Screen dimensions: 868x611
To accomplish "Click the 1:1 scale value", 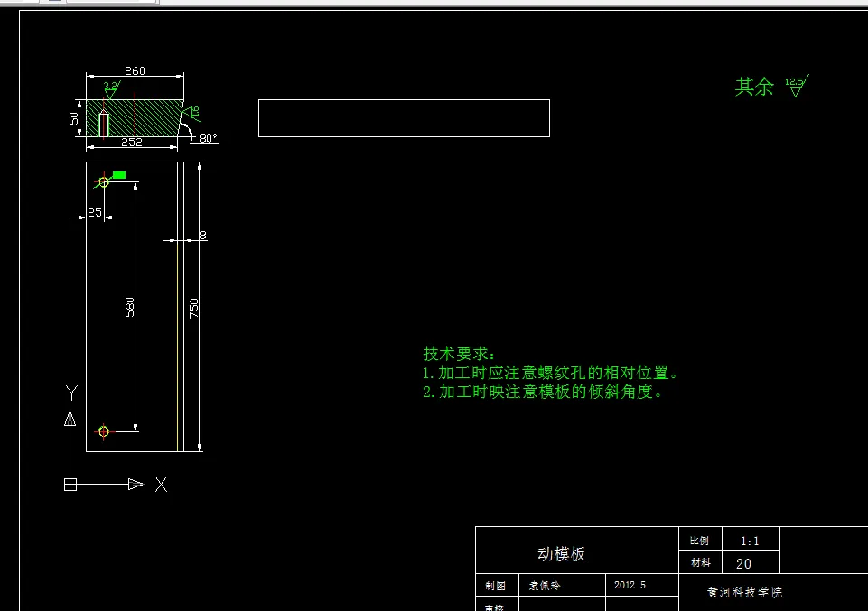I will point(750,541).
